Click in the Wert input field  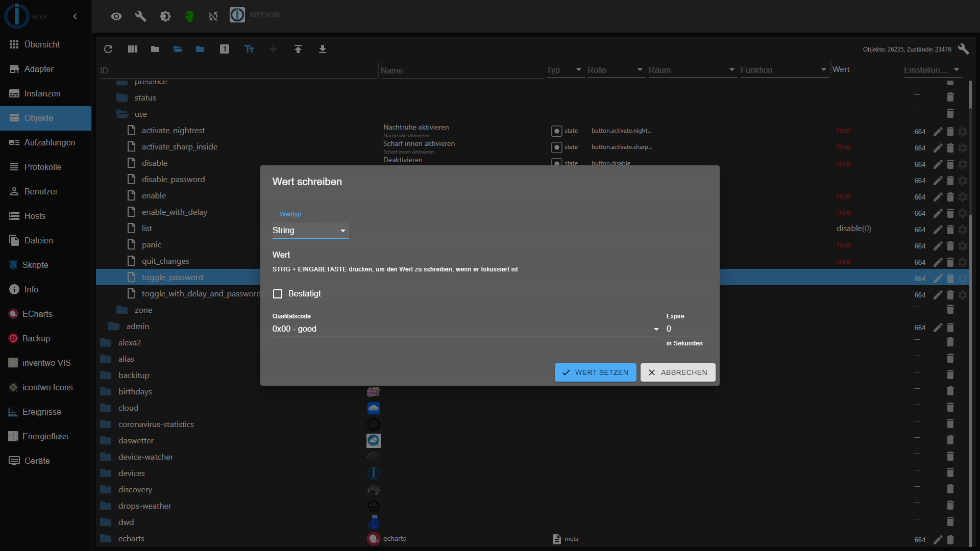click(x=489, y=255)
